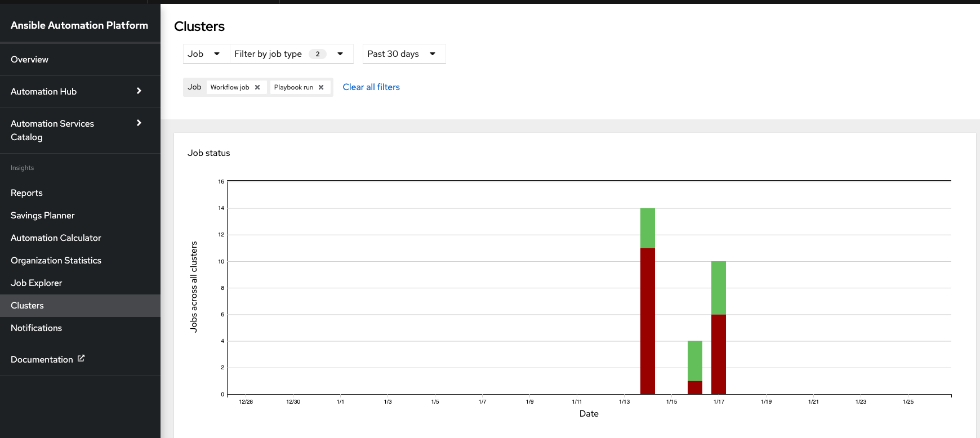Click the Ansible Automation Platform title
This screenshot has height=438, width=980.
click(x=79, y=25)
